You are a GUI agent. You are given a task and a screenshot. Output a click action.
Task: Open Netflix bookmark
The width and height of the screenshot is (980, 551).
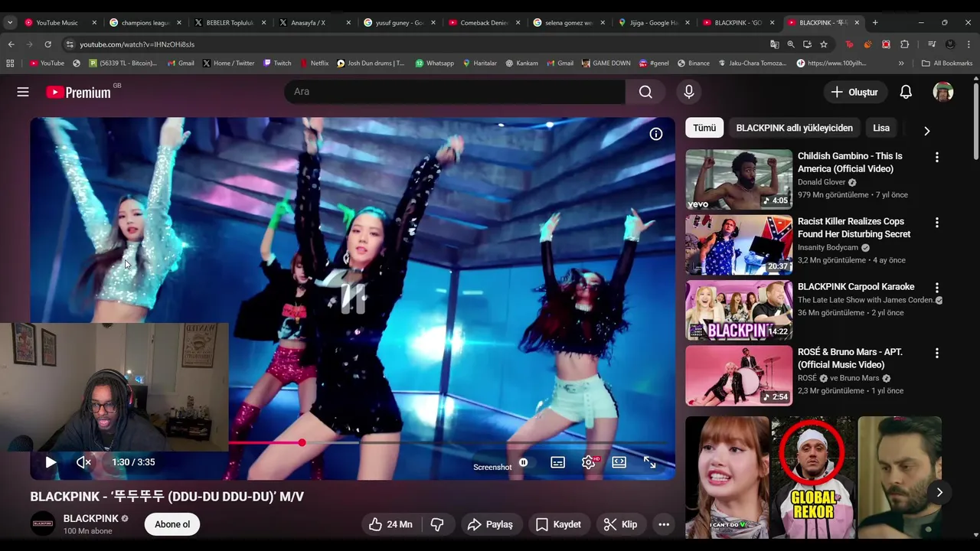(x=314, y=63)
